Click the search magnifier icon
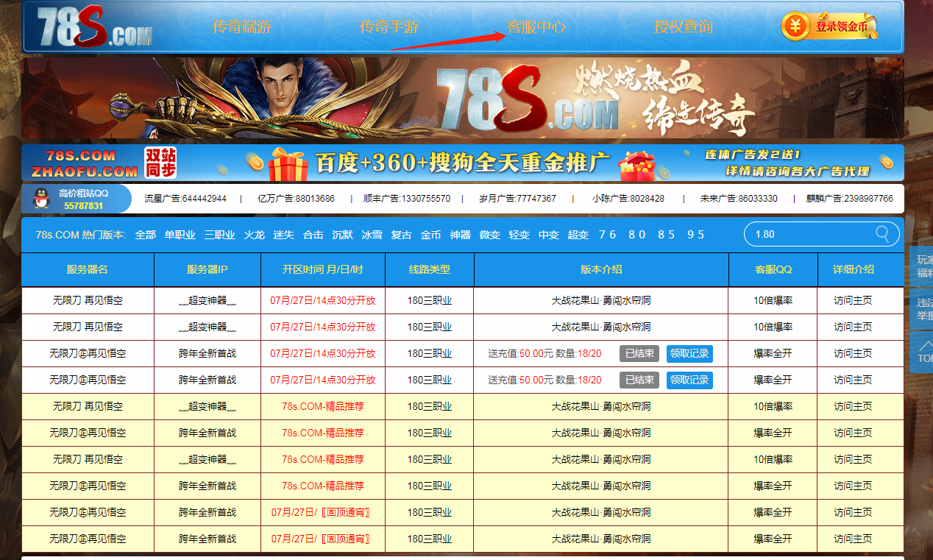The width and height of the screenshot is (933, 560). pos(881,234)
